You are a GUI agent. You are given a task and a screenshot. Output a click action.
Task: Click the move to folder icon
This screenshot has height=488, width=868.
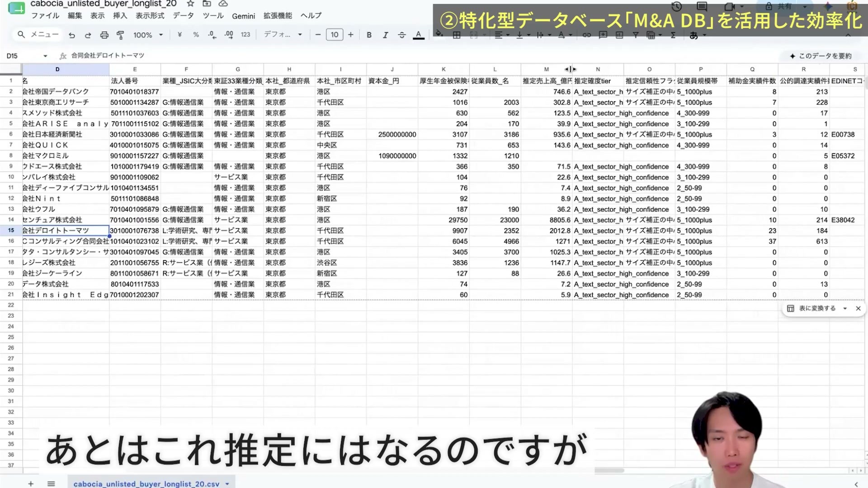207,4
